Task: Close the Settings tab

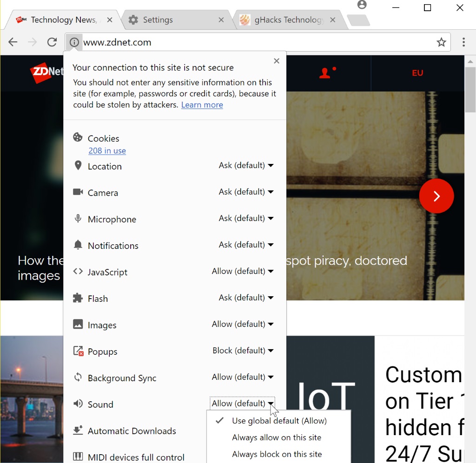Action: point(221,20)
